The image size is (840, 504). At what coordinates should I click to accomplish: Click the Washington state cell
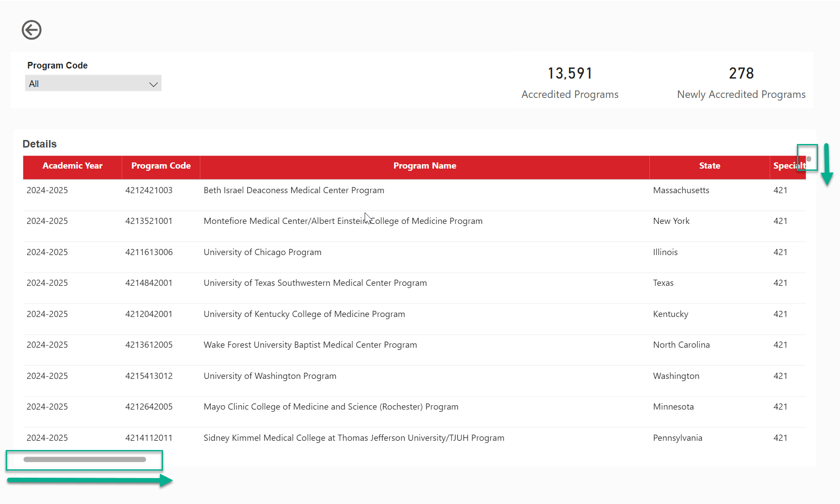[x=676, y=376]
